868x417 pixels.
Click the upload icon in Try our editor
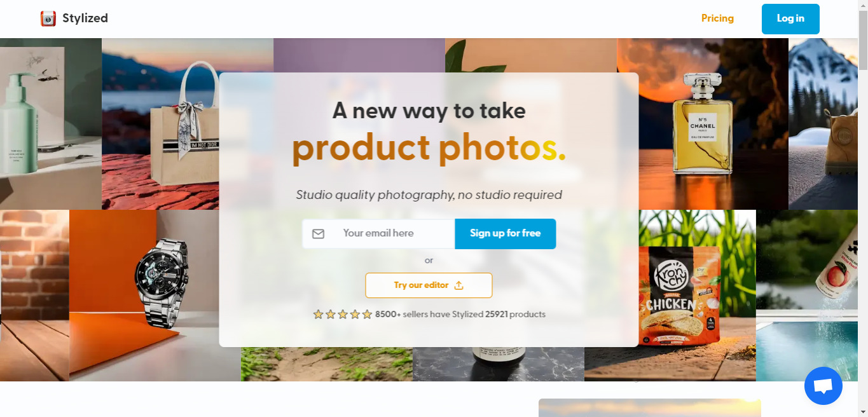459,285
